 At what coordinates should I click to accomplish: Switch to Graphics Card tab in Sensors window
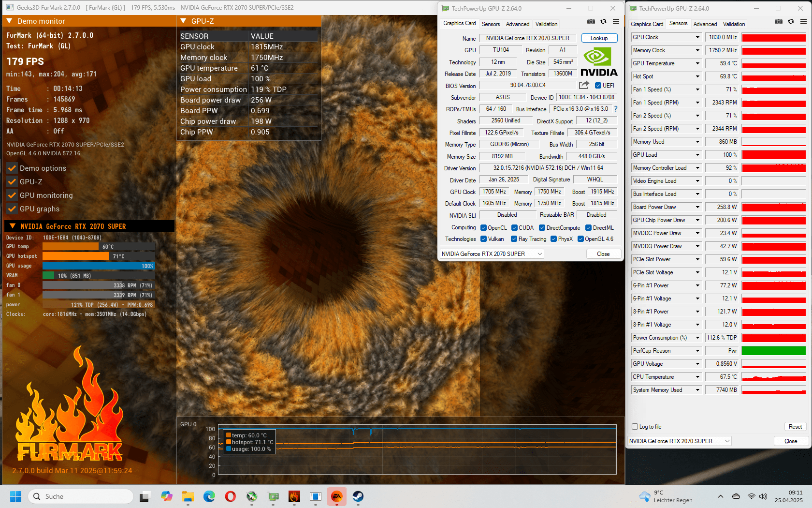(647, 24)
